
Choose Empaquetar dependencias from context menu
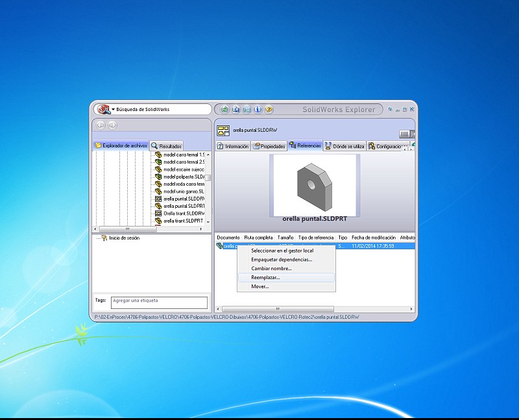click(x=286, y=260)
